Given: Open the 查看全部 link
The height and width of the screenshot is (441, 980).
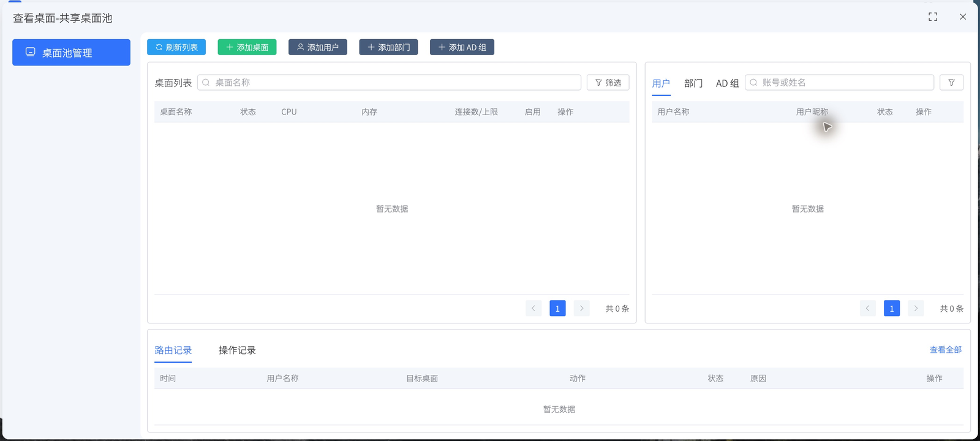Looking at the screenshot, I should 946,350.
